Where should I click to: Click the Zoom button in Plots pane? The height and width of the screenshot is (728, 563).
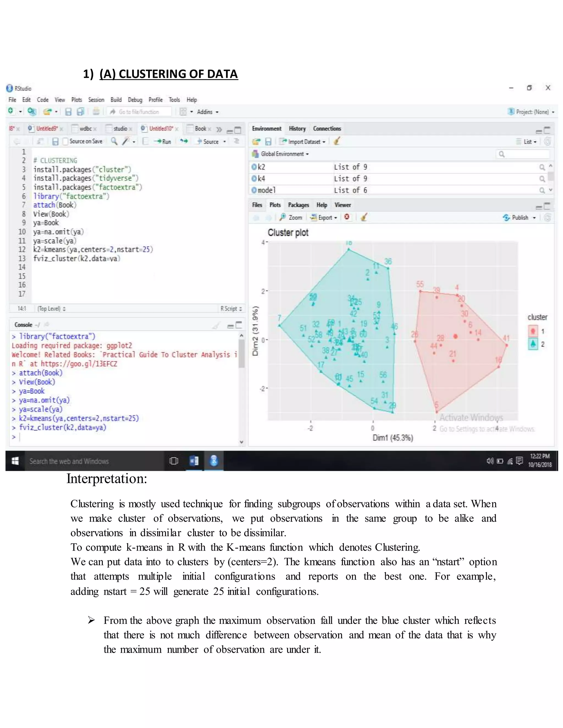[x=291, y=217]
